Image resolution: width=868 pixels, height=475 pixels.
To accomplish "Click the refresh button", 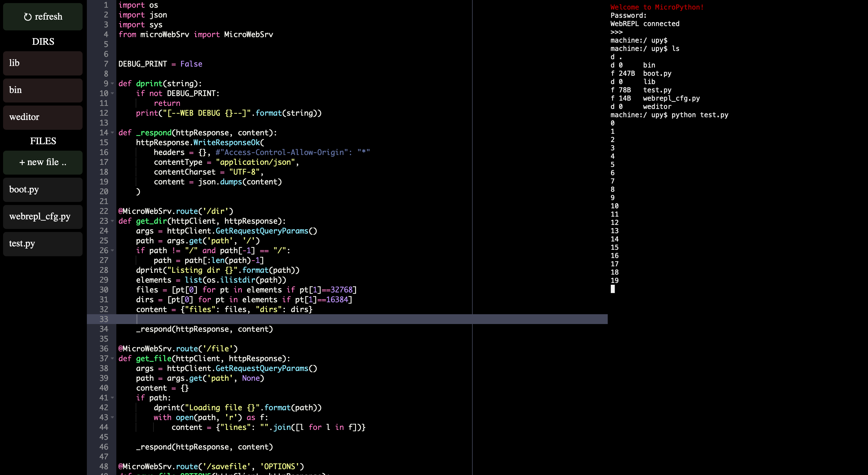I will click(43, 17).
